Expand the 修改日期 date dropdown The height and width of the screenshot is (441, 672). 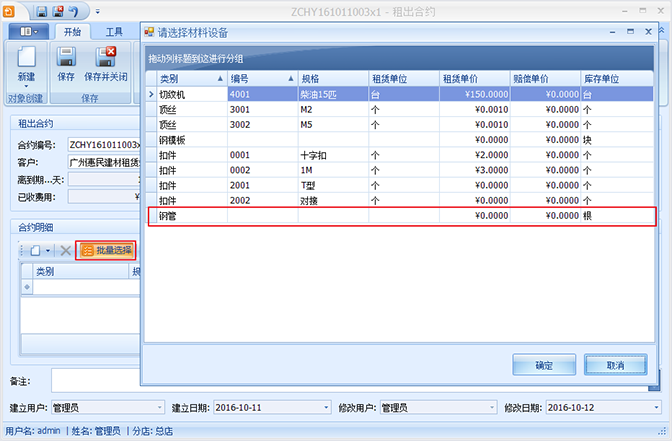658,408
